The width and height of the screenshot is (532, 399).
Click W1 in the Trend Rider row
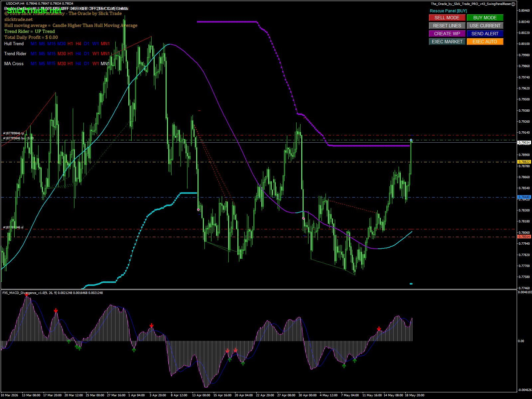click(x=96, y=54)
